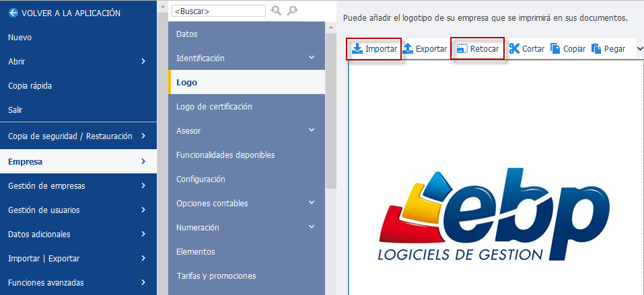The height and width of the screenshot is (295, 644).
Task: Open toolbar overflow dropdown arrow
Action: [x=640, y=49]
